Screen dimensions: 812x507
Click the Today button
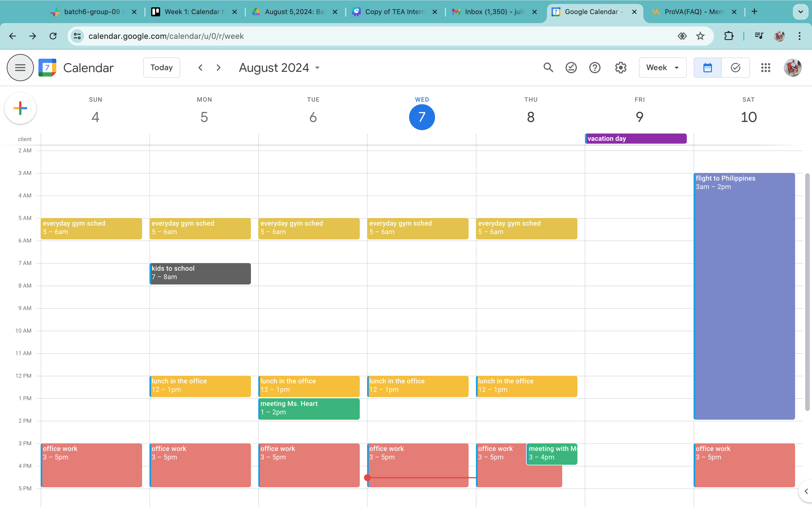coord(161,68)
